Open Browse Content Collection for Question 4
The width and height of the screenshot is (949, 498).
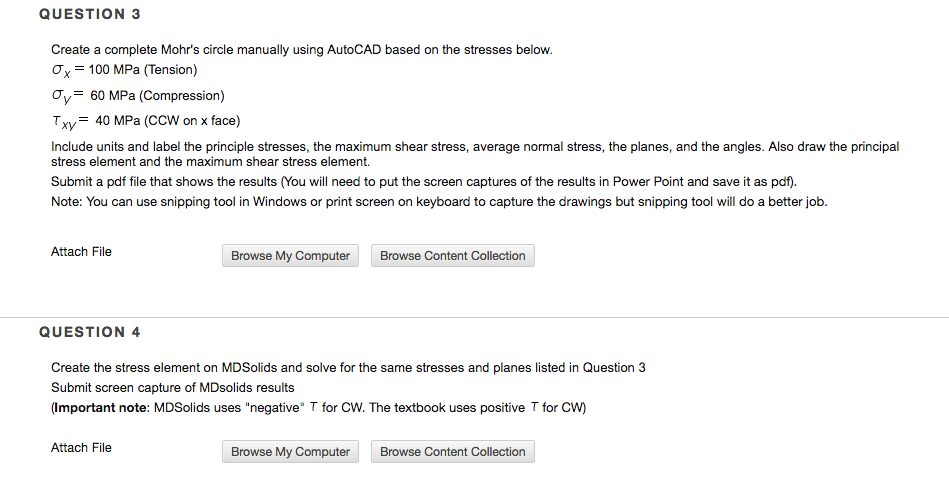452,452
